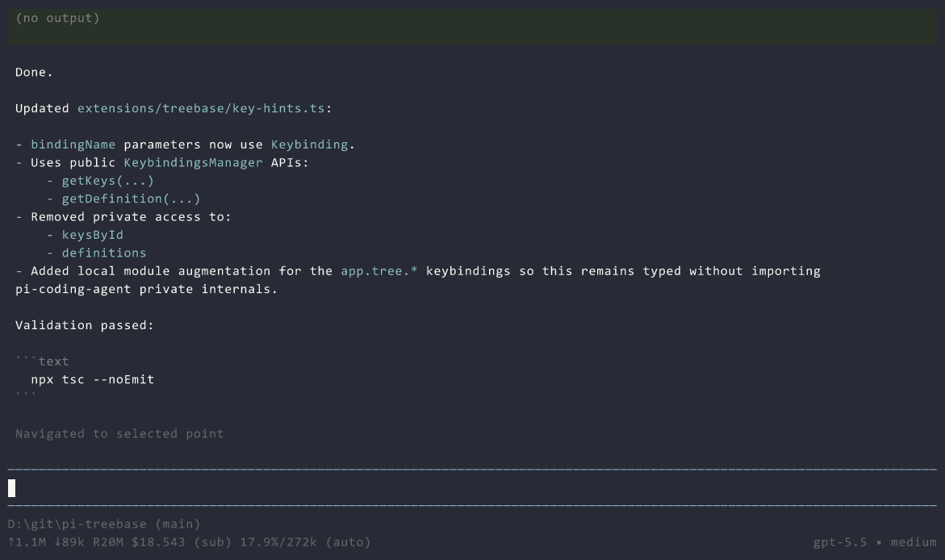Click the "(no output)" result block
The image size is (945, 560).
tap(472, 26)
